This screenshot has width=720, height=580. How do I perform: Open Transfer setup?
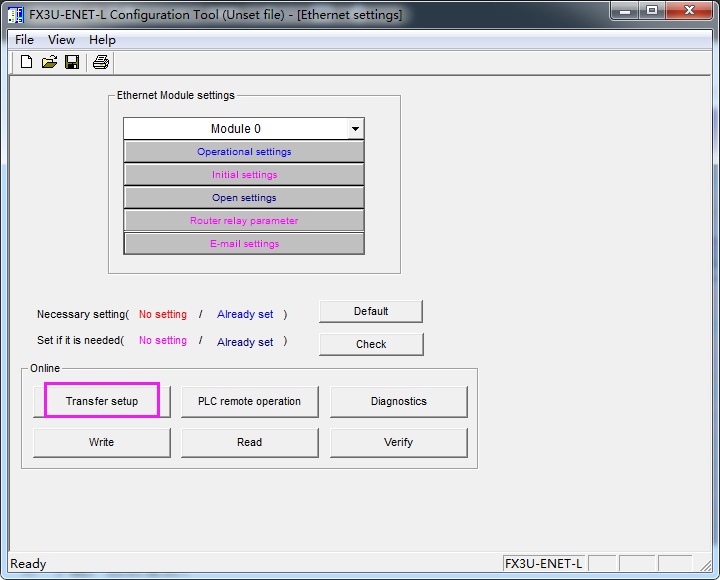(102, 401)
